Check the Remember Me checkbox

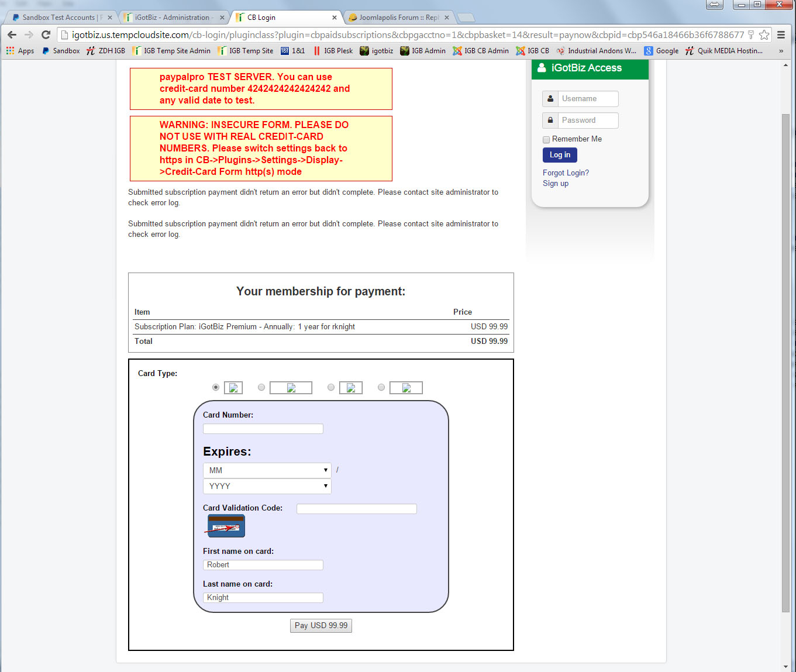click(546, 140)
